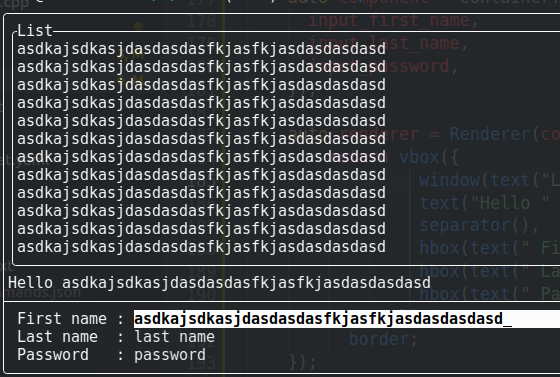
Task: Click the 'First name :' label
Action: [x=70, y=319]
